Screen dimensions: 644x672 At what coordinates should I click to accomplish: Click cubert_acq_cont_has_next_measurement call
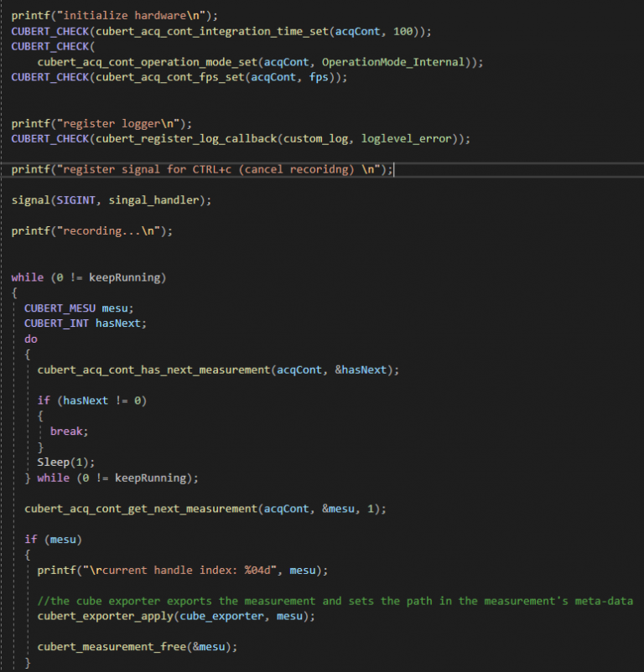pos(218,370)
